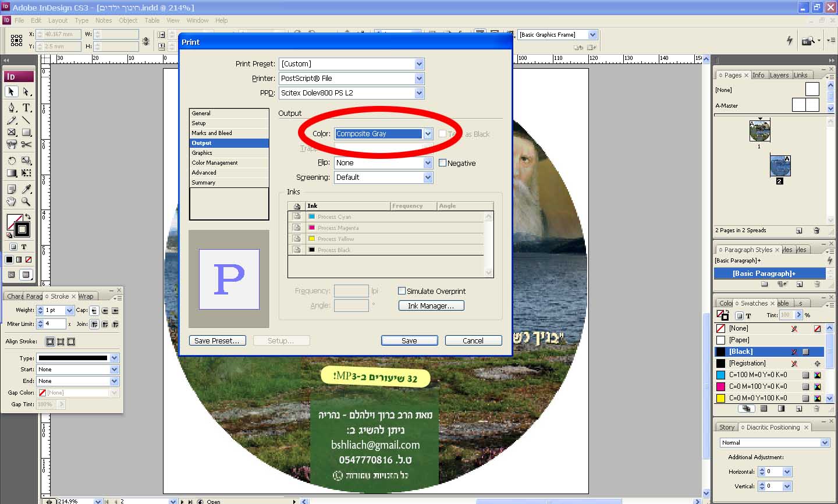
Task: Open stroke Type dropdown
Action: 115,358
